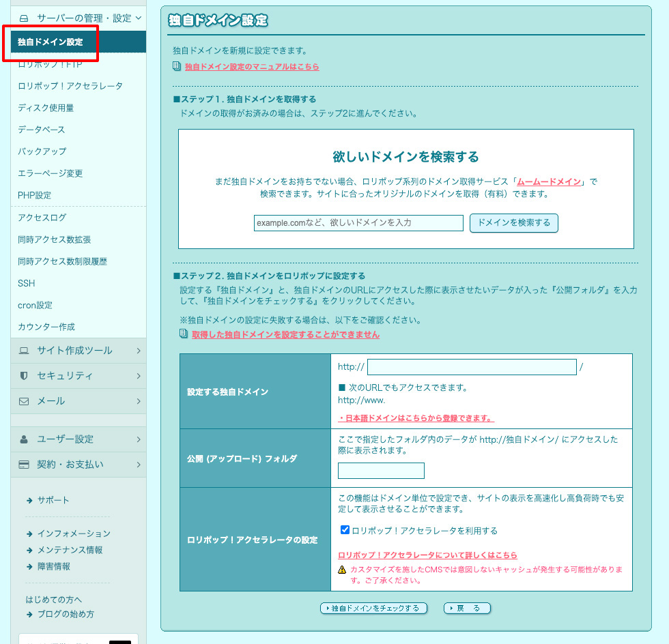The width and height of the screenshot is (669, 644).
Task: Open ロリポップ！アクセラレータ menu item
Action: (x=70, y=86)
